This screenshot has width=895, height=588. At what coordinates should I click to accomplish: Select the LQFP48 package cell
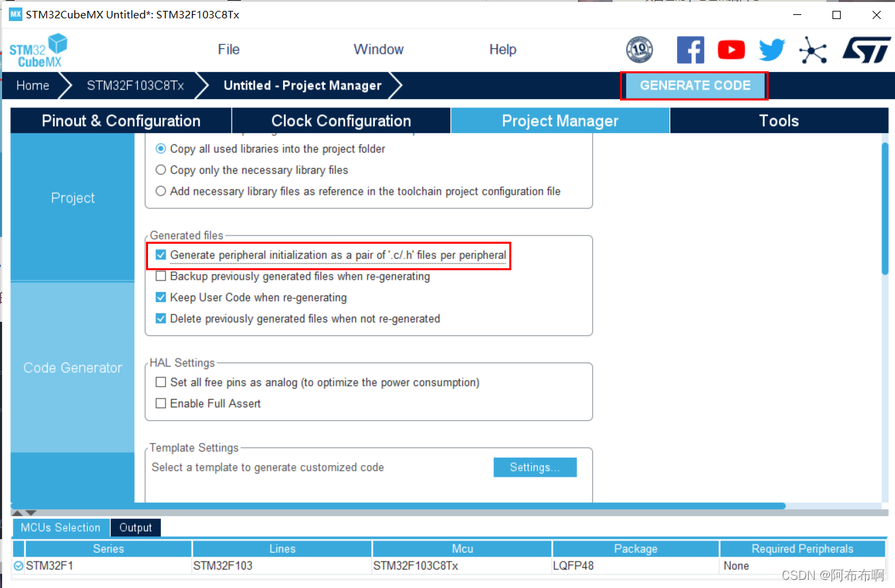(x=636, y=566)
